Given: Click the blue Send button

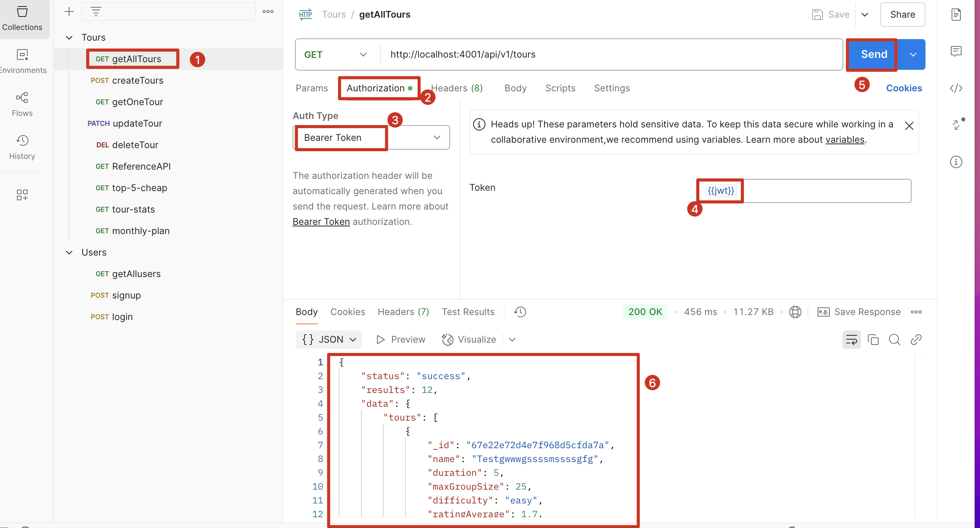Looking at the screenshot, I should click(873, 54).
